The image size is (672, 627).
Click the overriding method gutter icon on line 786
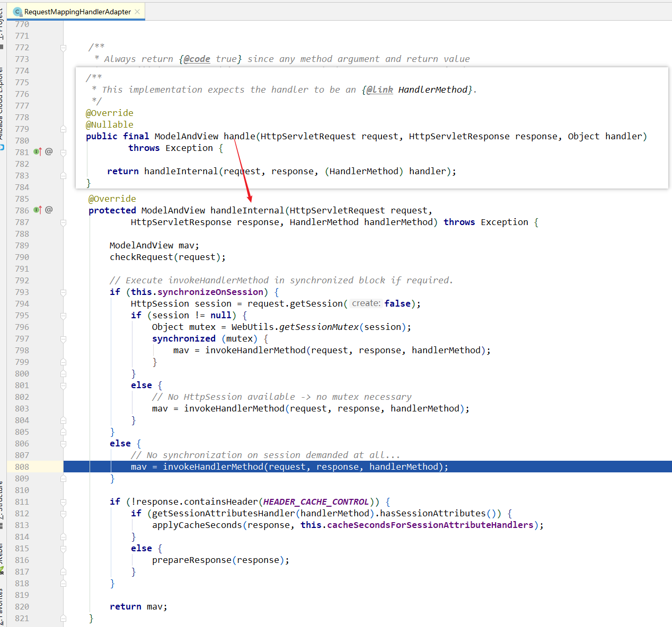pos(38,210)
